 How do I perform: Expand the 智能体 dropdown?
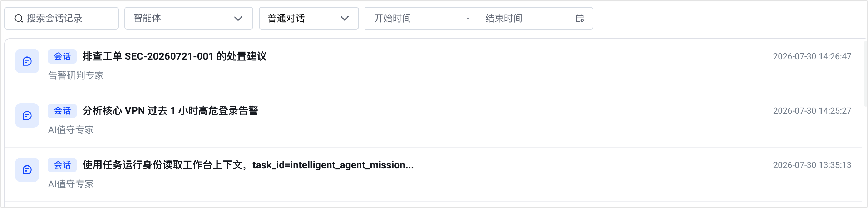189,18
